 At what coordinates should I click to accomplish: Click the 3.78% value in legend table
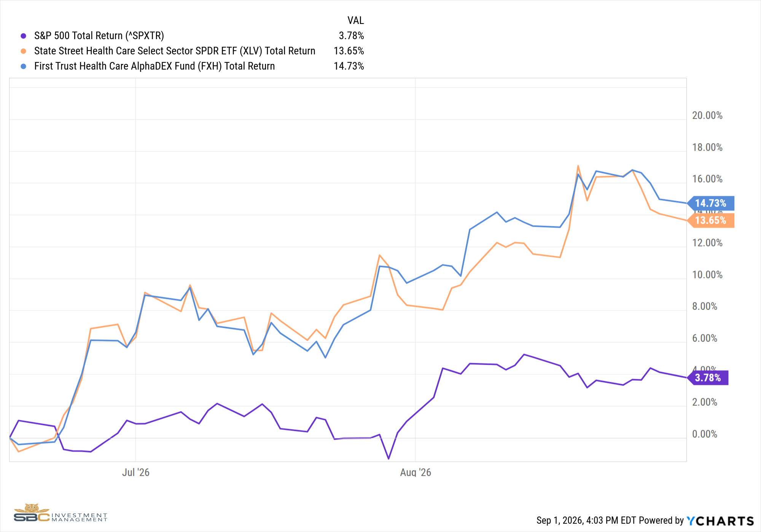coord(351,36)
